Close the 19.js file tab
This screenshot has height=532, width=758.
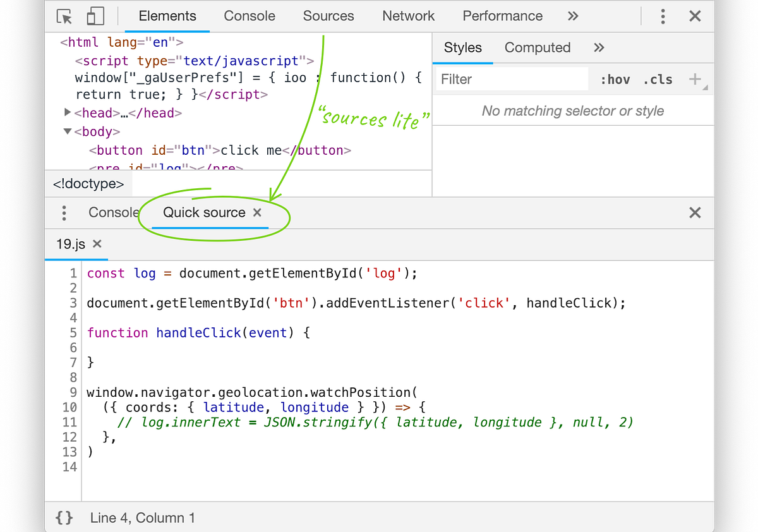pyautogui.click(x=97, y=244)
